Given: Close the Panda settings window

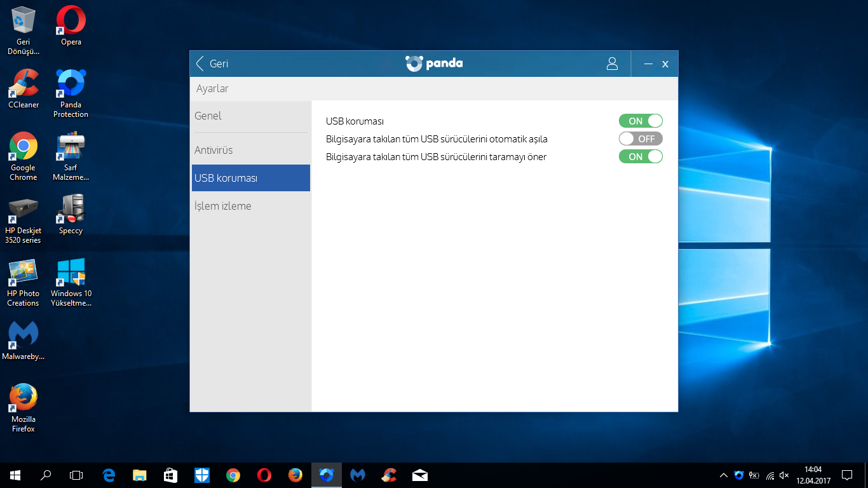Looking at the screenshot, I should tap(665, 64).
